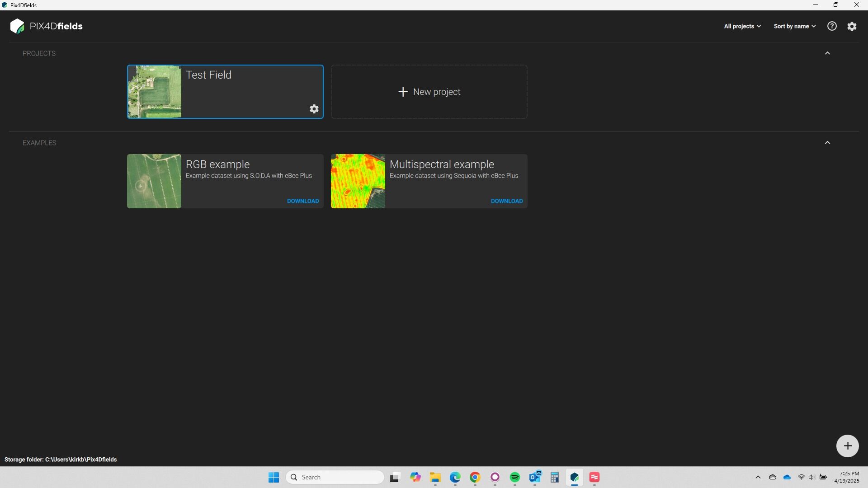Image resolution: width=868 pixels, height=488 pixels.
Task: Click the PIX4Dfields logo
Action: click(47, 26)
